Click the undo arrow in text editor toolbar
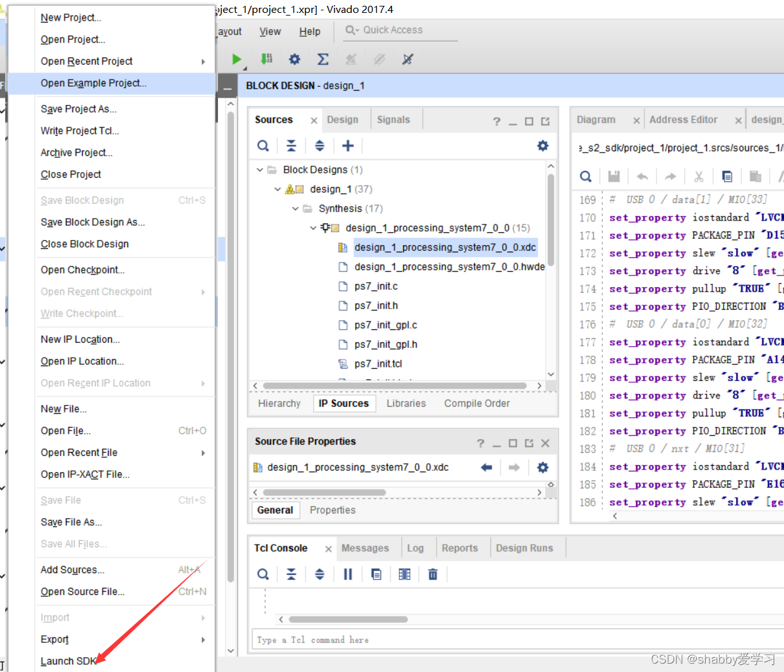The image size is (784, 672). (x=642, y=177)
